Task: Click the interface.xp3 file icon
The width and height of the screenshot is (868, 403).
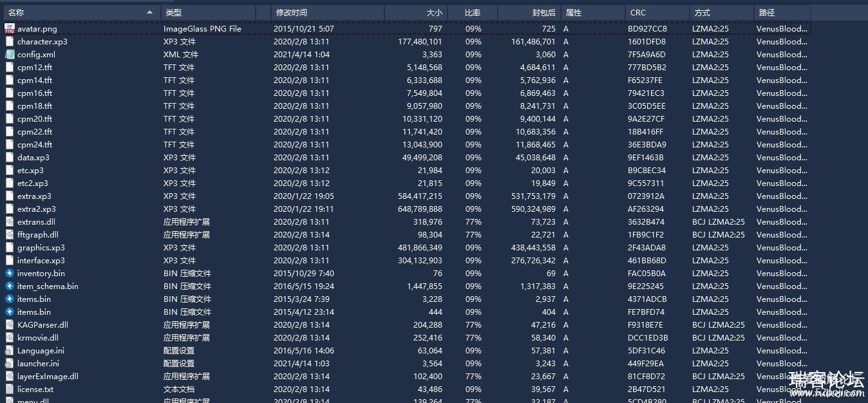Action: (10, 260)
